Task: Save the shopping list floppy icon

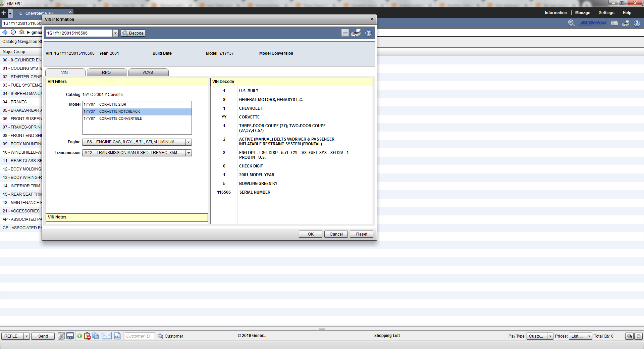Action: pos(70,336)
